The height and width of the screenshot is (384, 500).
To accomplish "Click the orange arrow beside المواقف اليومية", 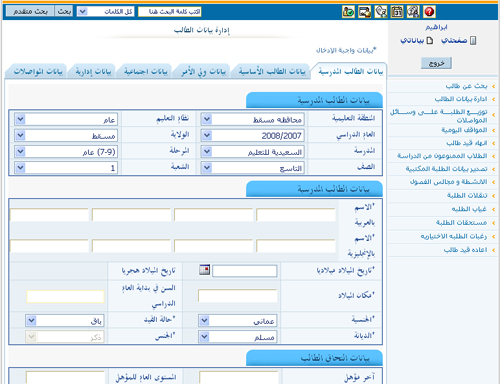I will [x=493, y=130].
